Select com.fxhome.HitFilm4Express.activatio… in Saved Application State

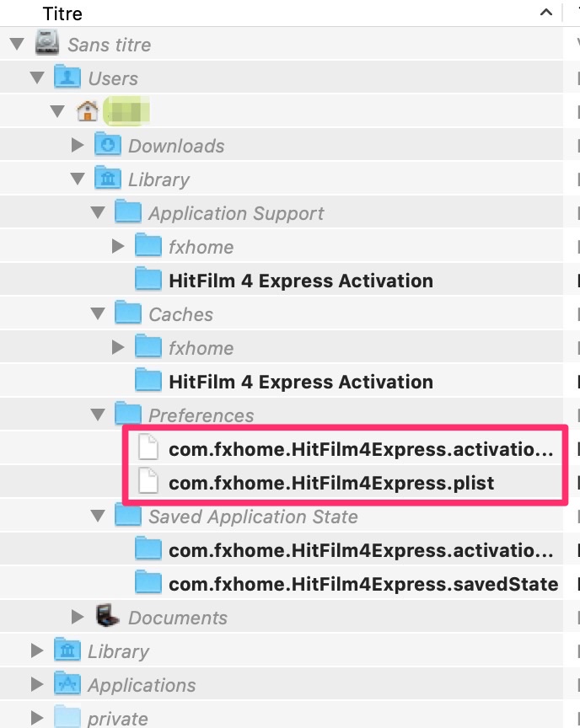[x=361, y=550]
